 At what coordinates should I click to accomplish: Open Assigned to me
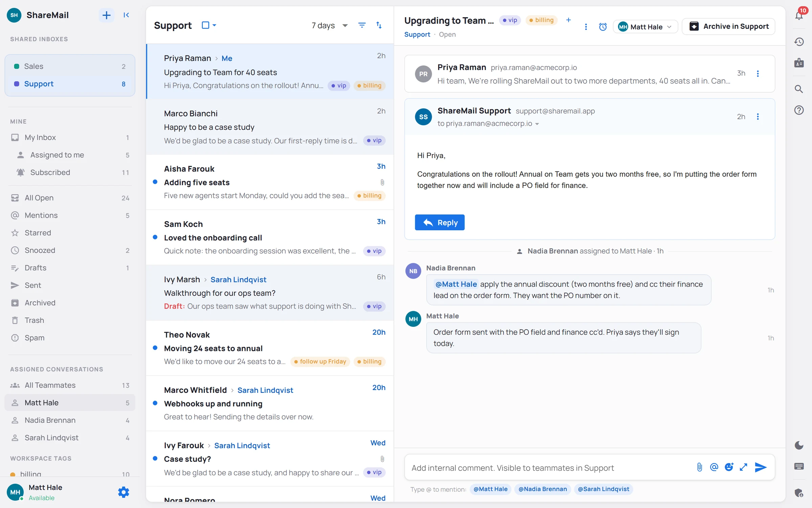pyautogui.click(x=70, y=155)
